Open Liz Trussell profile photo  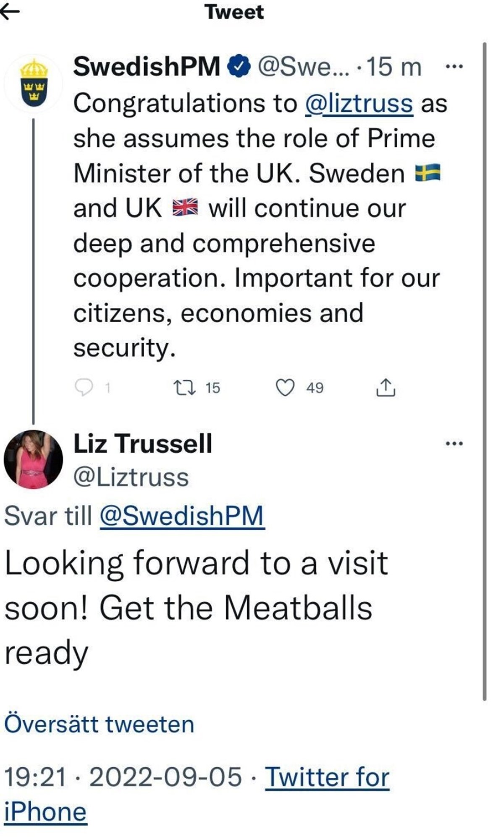(34, 459)
